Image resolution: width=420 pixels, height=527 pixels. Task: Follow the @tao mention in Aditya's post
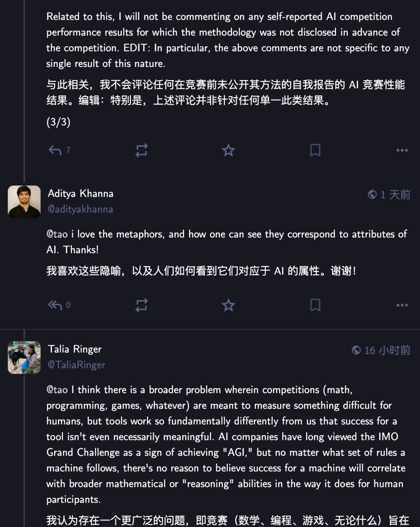tap(57, 234)
